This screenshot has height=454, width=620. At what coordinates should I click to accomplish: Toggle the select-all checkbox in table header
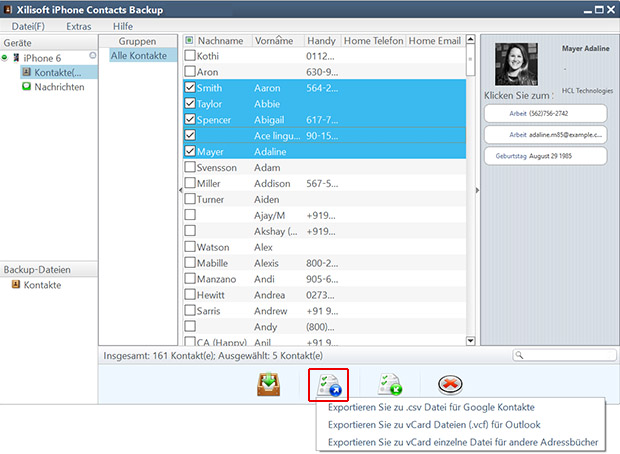click(189, 40)
